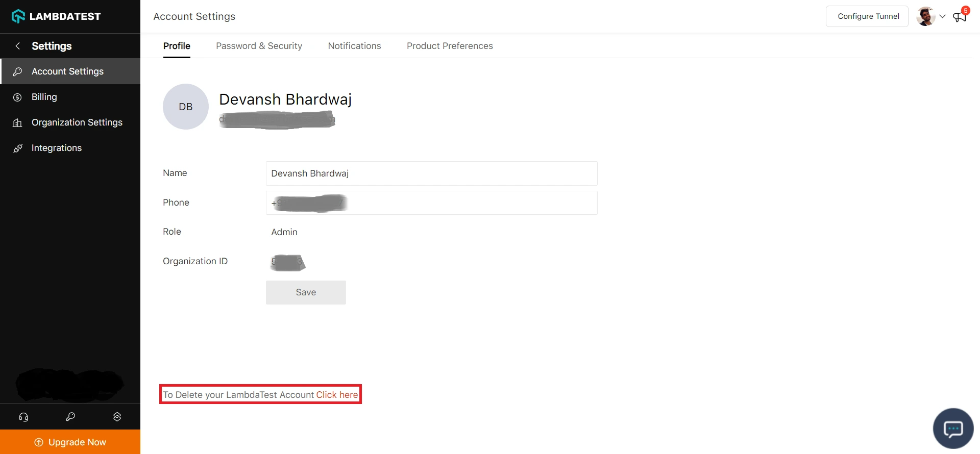Click the bottom sidebar hexagon icon

click(117, 417)
